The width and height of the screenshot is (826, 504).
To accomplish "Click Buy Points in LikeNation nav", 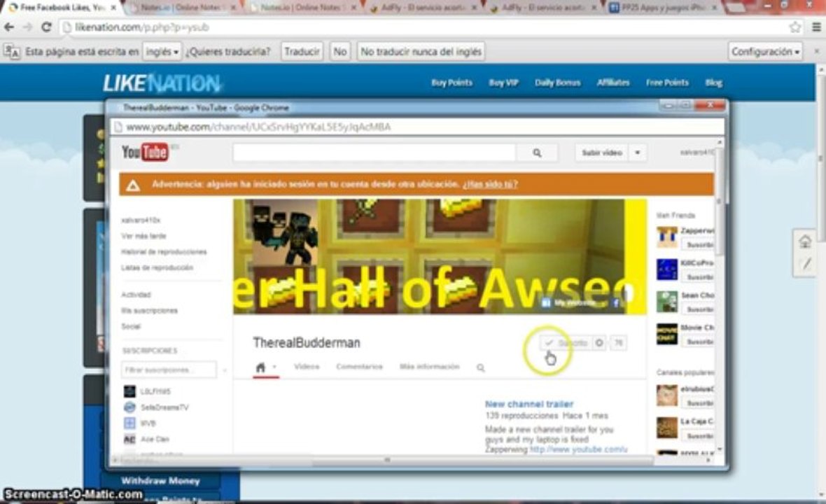I will (x=451, y=83).
